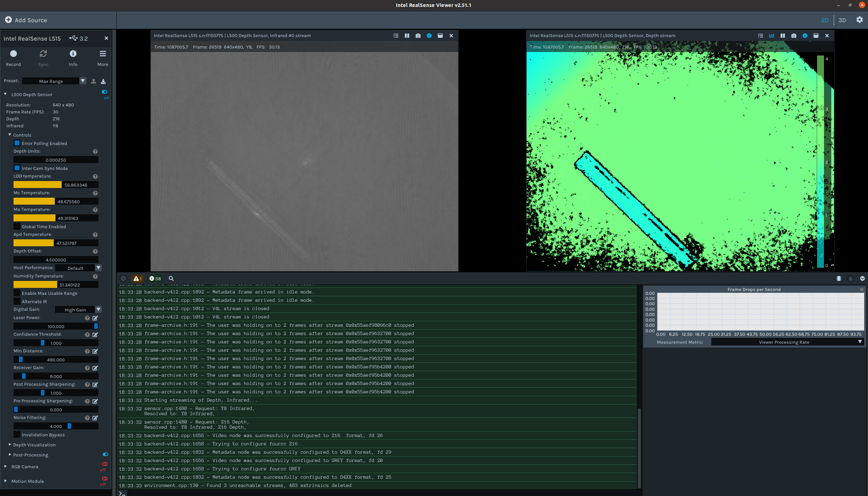Switch to the 3D view tab
This screenshot has width=868, height=496.
click(842, 20)
